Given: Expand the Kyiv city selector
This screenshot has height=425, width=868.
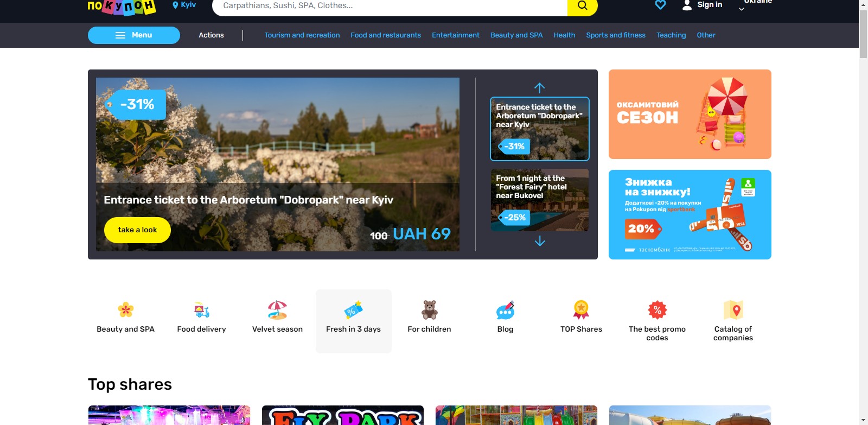Looking at the screenshot, I should [x=184, y=5].
